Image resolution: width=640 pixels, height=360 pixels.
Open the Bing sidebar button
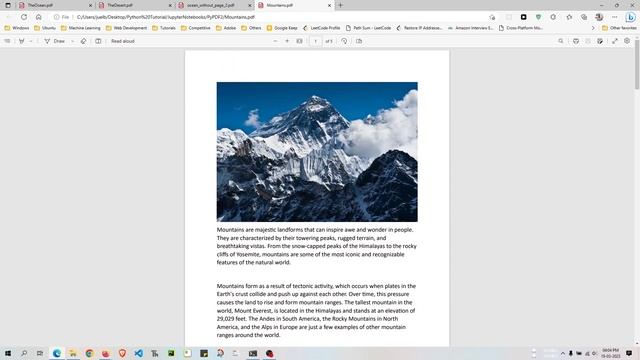631,17
